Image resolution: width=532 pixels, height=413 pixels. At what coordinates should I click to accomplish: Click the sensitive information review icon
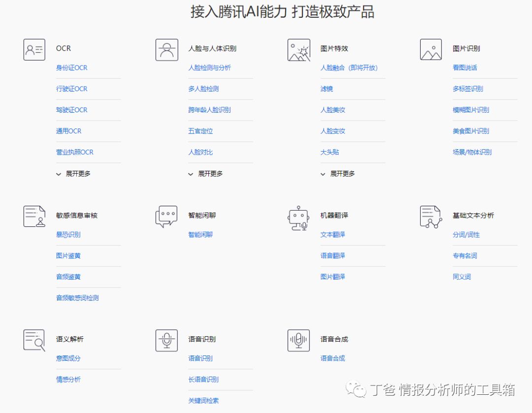pos(34,216)
